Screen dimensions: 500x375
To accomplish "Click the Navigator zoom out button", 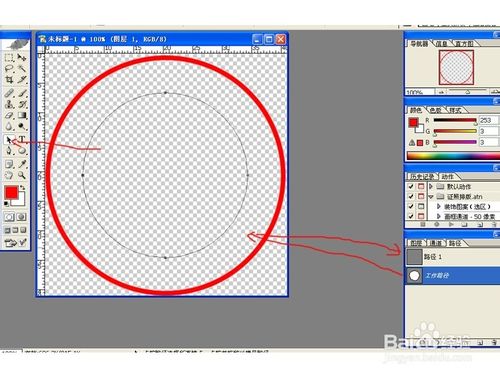I will (x=441, y=91).
